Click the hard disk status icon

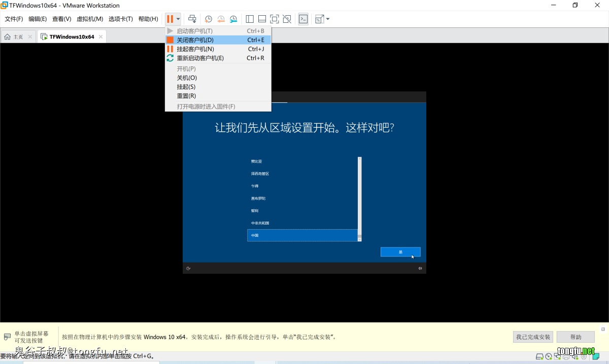540,357
